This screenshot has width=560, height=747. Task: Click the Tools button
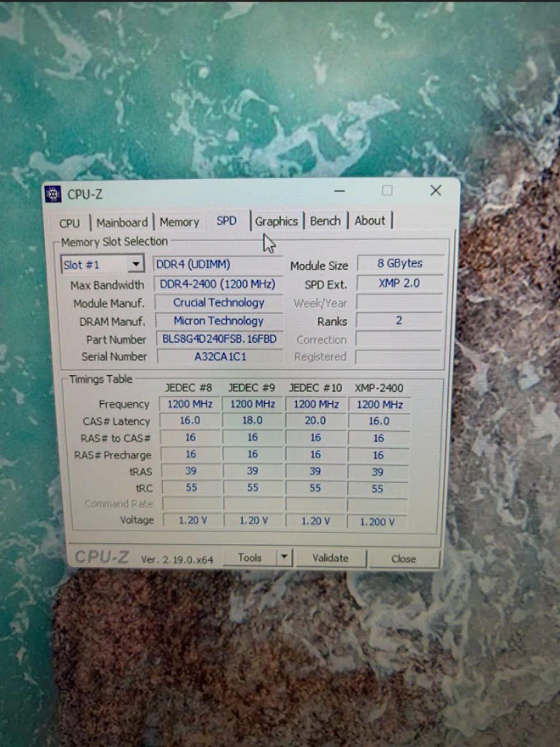250,557
